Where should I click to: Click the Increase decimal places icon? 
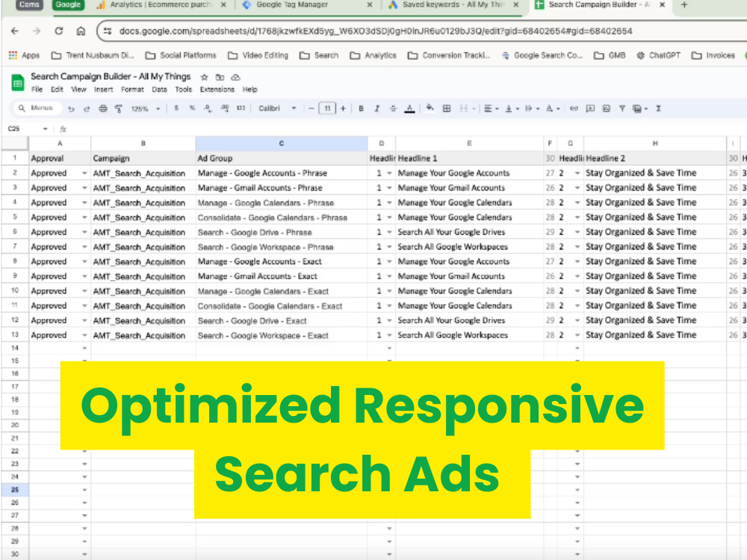pyautogui.click(x=224, y=108)
